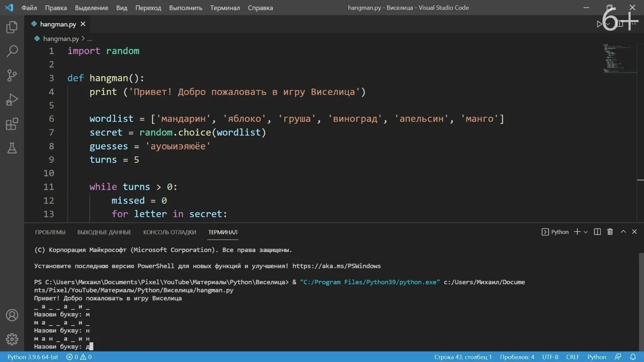Open the Файл menu
Screen dimensions: 644x362
click(29, 8)
